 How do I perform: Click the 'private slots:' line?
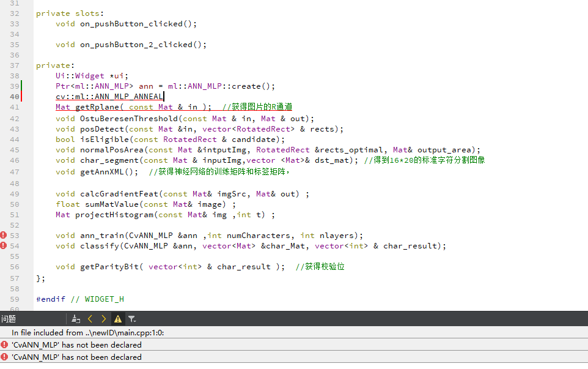tap(70, 13)
